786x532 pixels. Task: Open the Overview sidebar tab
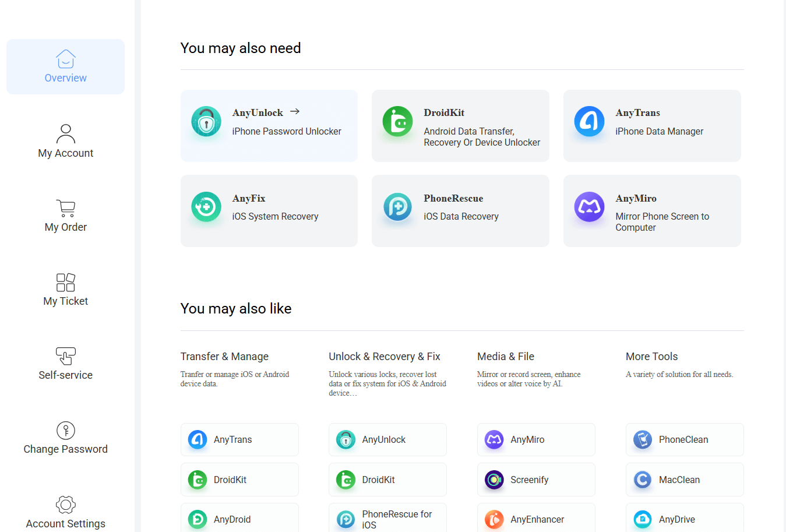click(x=65, y=67)
